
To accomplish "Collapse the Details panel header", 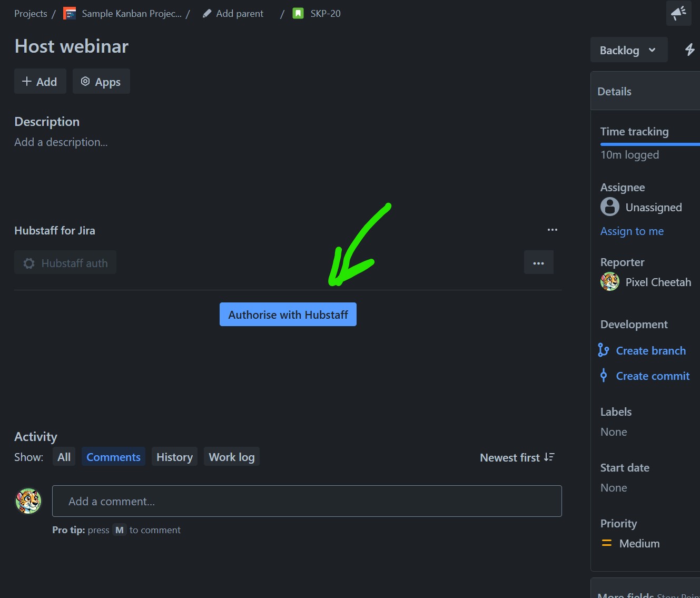I will pyautogui.click(x=645, y=91).
